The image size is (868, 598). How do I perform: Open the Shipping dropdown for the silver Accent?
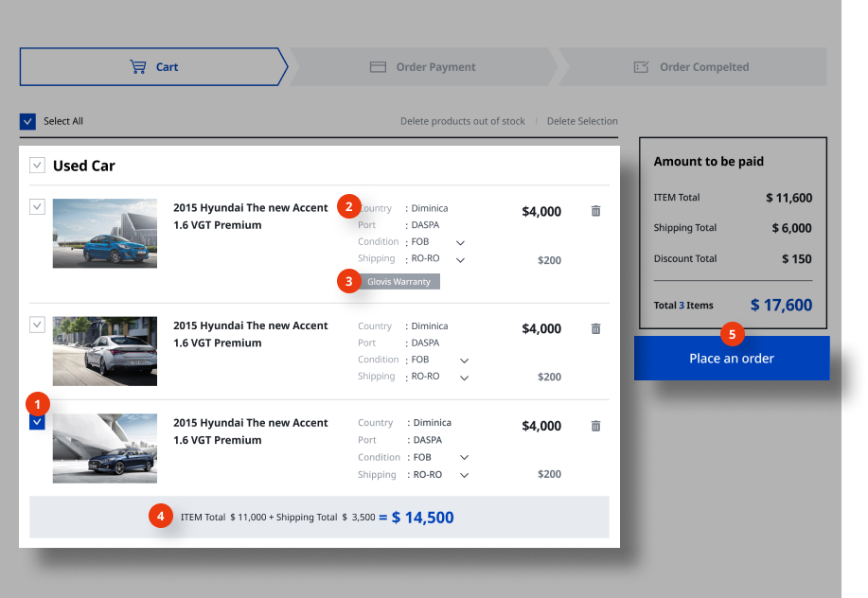pyautogui.click(x=465, y=378)
